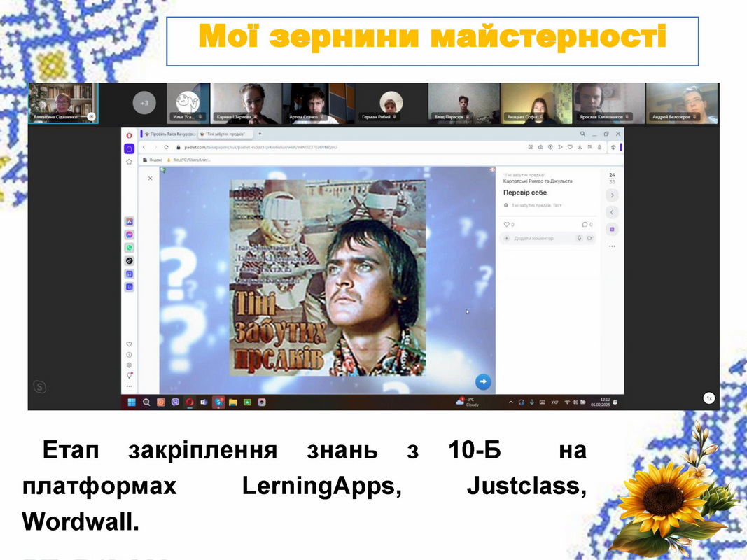Image resolution: width=747 pixels, height=560 pixels.
Task: Close the expanded Padlet post with X
Action: point(150,178)
